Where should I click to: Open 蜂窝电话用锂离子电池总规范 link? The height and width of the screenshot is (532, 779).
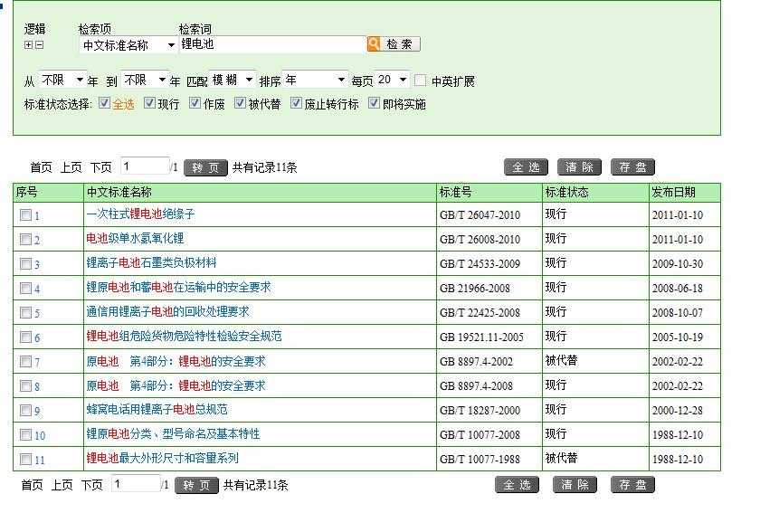(157, 409)
